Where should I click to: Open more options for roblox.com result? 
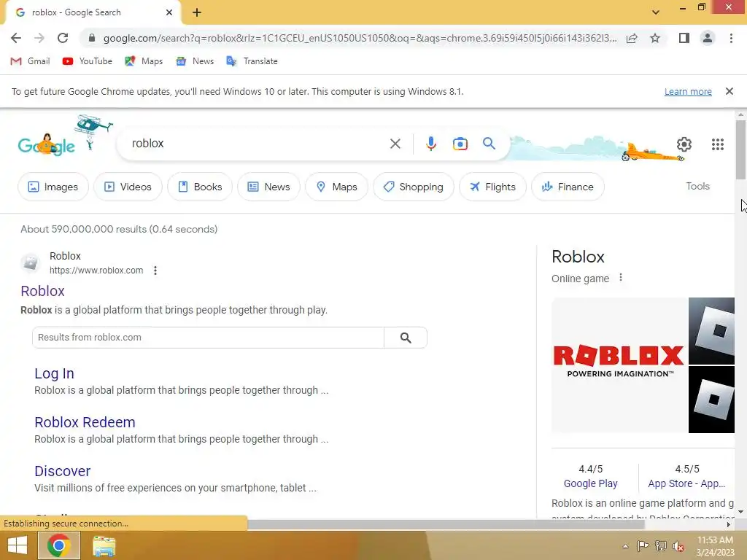(155, 271)
